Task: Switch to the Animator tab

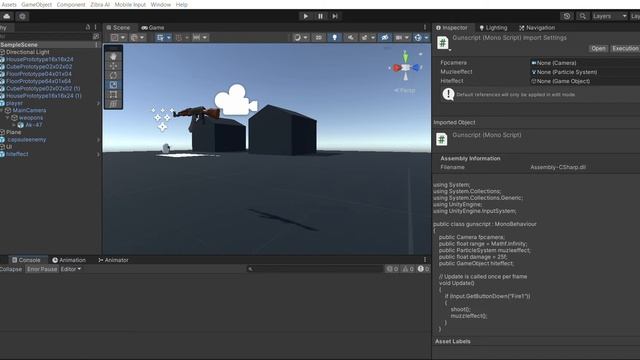Action: (113, 260)
